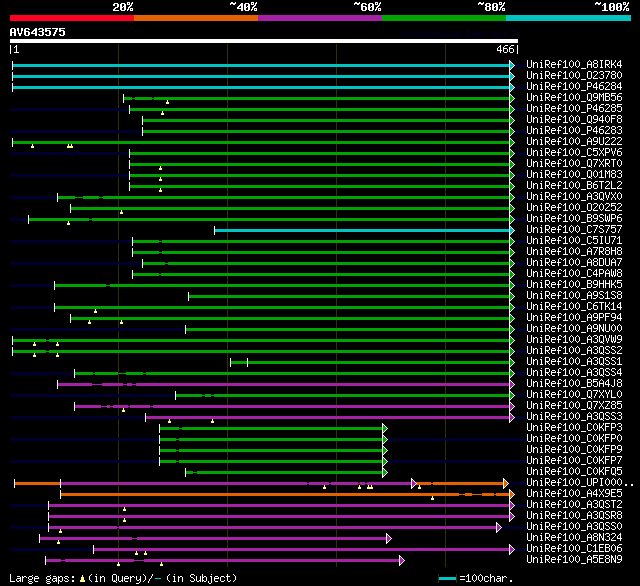Open hit UniRef100_O20252
The width and height of the screenshot is (640, 586).
574,208
